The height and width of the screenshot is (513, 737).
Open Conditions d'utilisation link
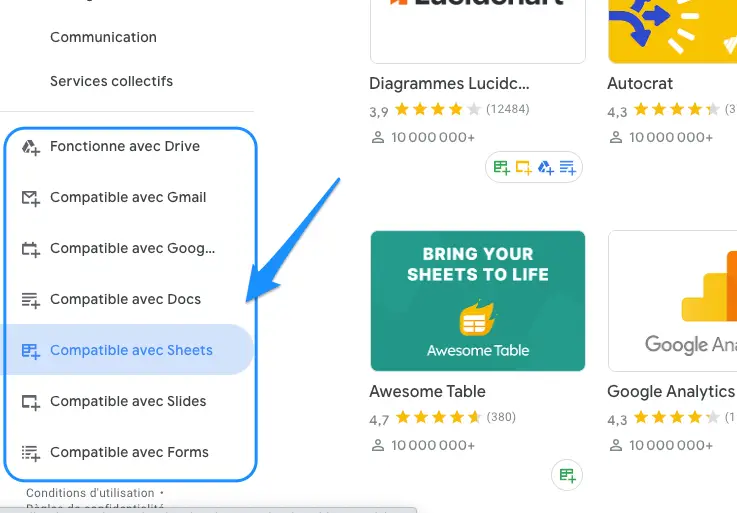[90, 493]
